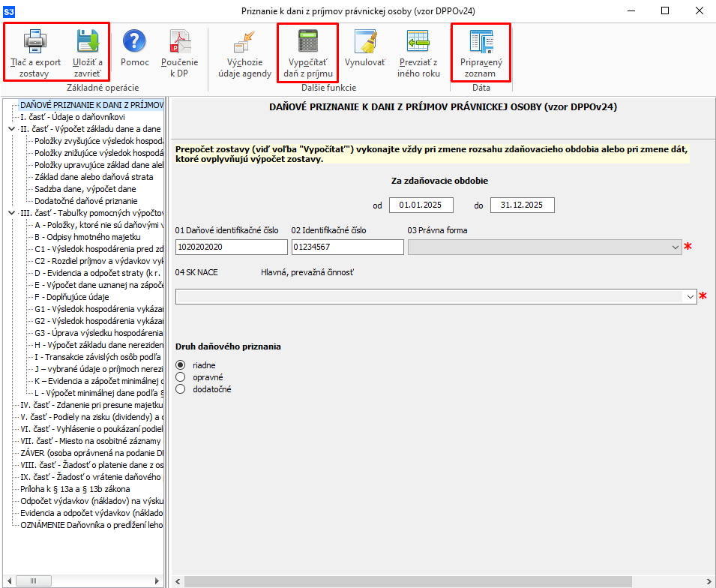Click Prevziať z iného roku icon
The width and height of the screenshot is (716, 588).
click(x=419, y=41)
